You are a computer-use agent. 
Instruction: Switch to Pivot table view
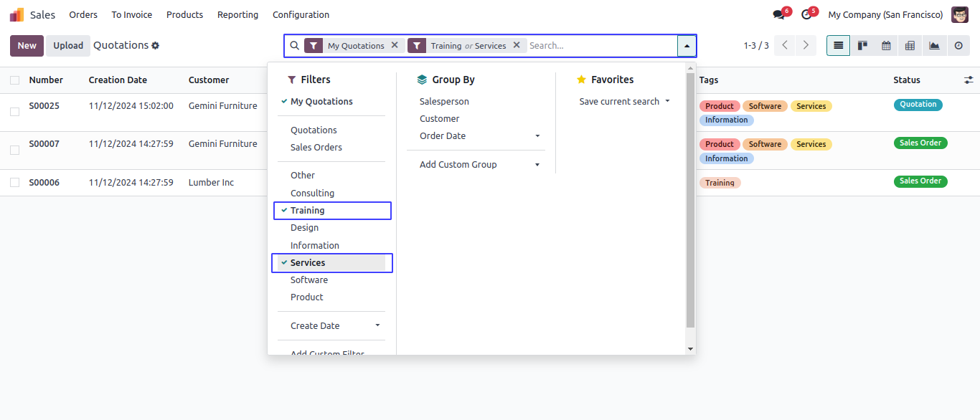point(910,46)
